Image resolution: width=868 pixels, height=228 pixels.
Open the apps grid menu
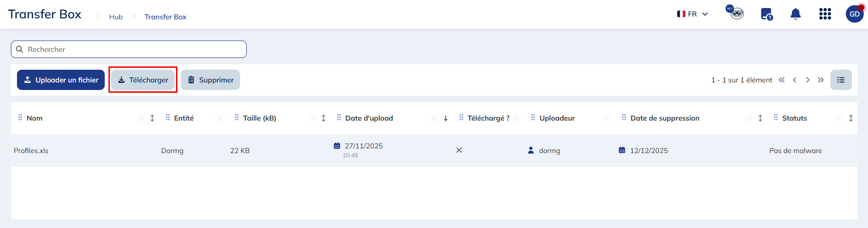pyautogui.click(x=825, y=14)
